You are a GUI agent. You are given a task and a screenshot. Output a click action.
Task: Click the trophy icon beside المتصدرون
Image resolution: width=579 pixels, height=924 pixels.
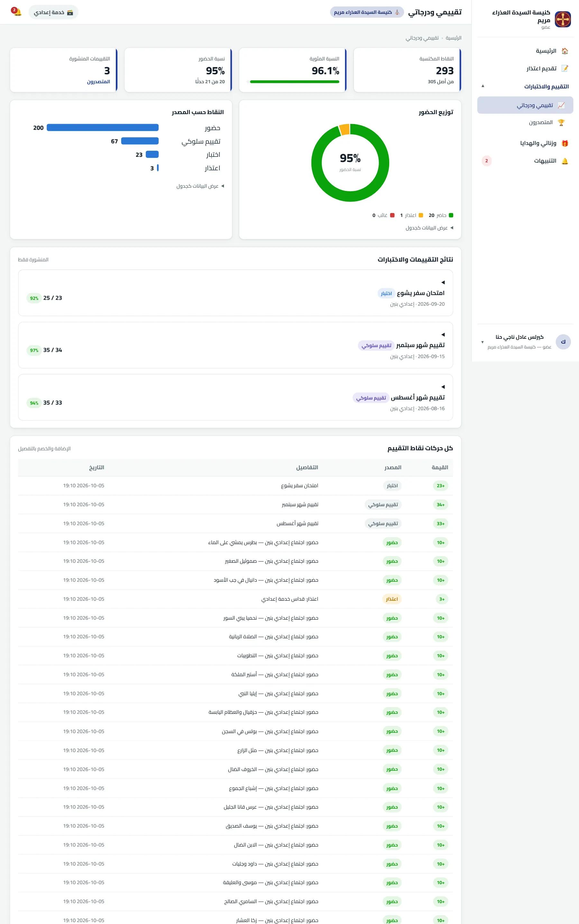(x=561, y=122)
